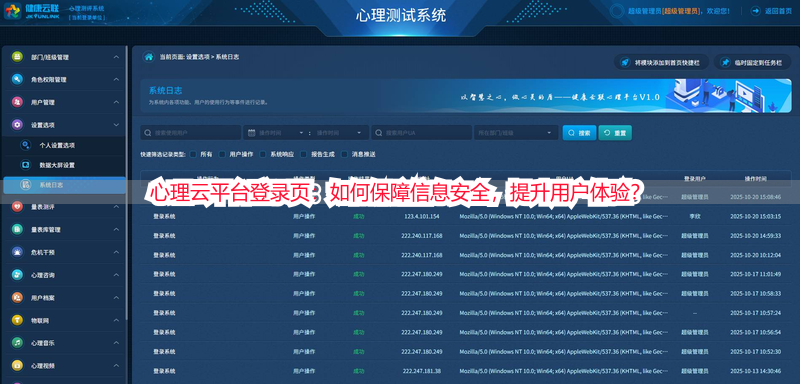Click the 健康云联 logo icon

[12, 11]
